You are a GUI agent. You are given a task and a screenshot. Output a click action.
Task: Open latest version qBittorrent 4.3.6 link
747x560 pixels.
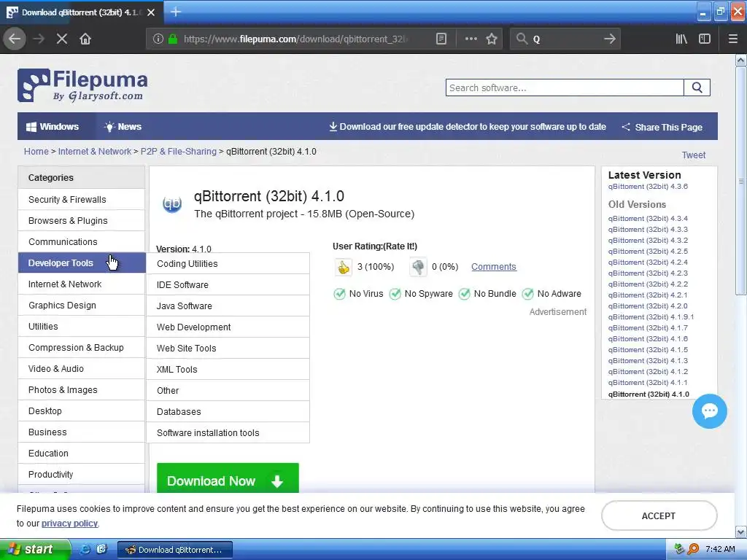[x=648, y=187]
